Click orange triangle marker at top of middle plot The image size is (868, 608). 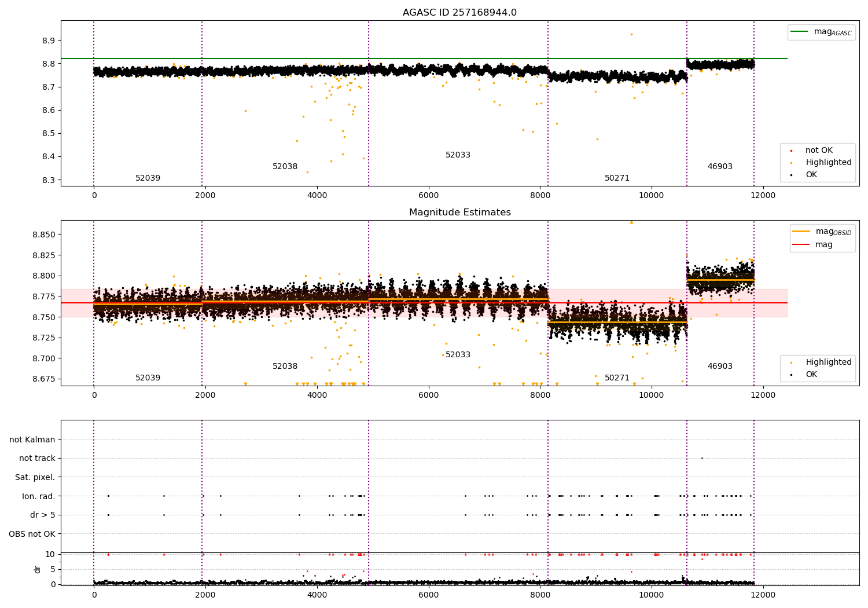(631, 222)
